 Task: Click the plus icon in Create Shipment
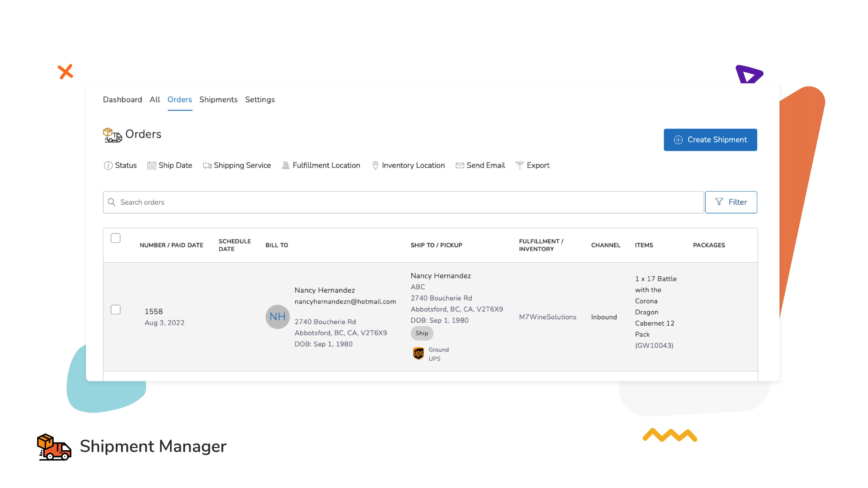pos(678,140)
